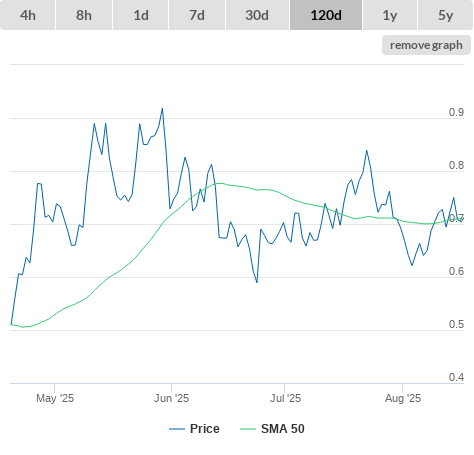
Task: Select the 4h time range tab
Action: (28, 15)
